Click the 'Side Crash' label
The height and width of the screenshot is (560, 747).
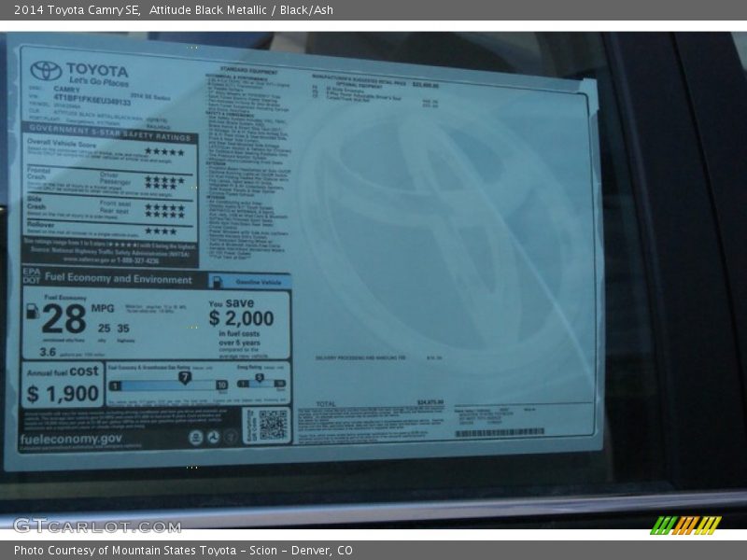36,203
